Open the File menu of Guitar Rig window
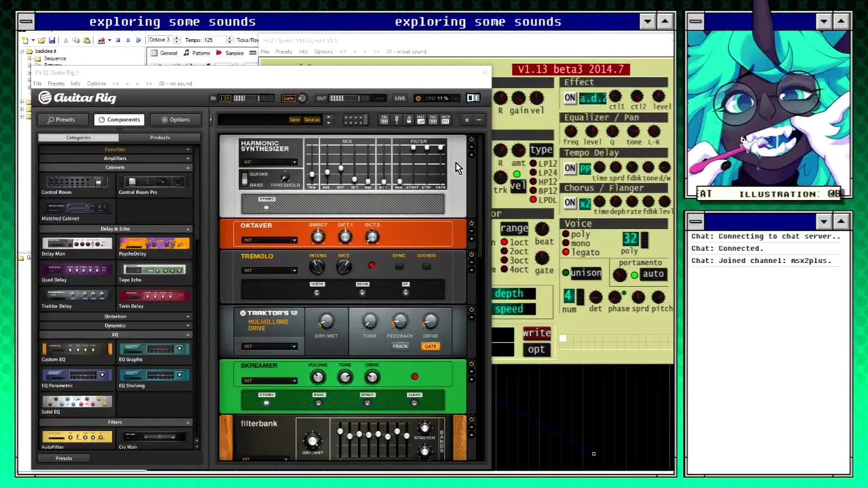 (x=38, y=83)
